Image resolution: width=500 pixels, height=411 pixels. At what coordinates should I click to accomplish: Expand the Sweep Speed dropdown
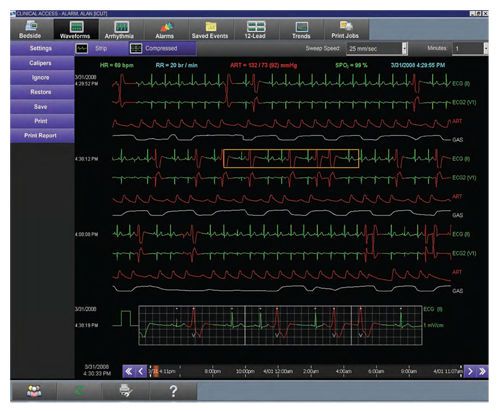(x=404, y=49)
